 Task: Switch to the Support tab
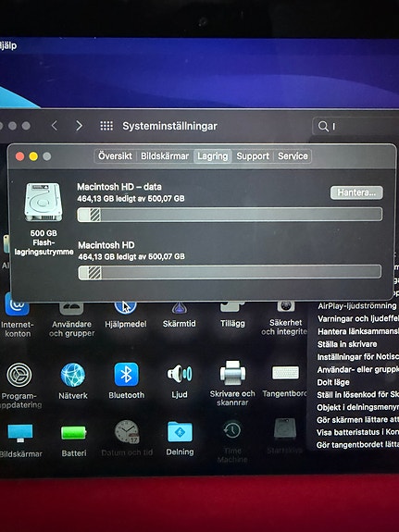pyautogui.click(x=253, y=156)
